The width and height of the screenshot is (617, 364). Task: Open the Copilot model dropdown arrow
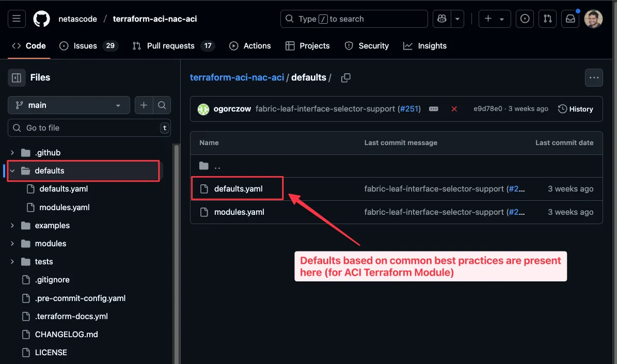pyautogui.click(x=457, y=19)
